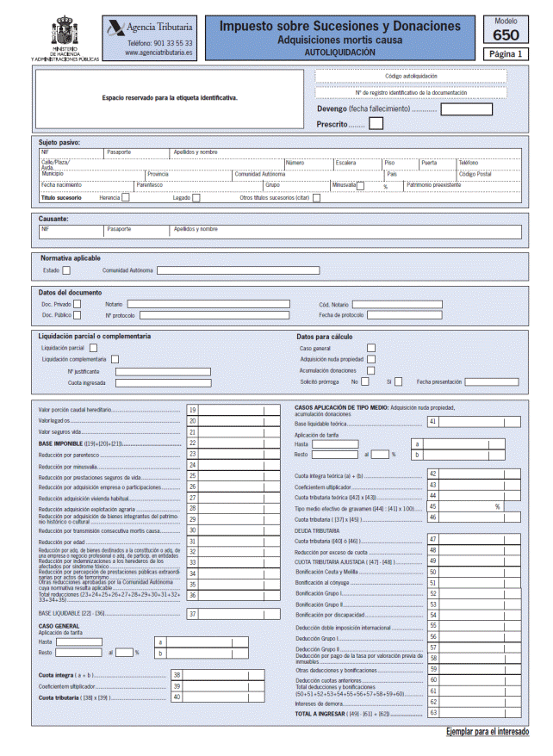Click box 62 Intereses de demora

474,702
